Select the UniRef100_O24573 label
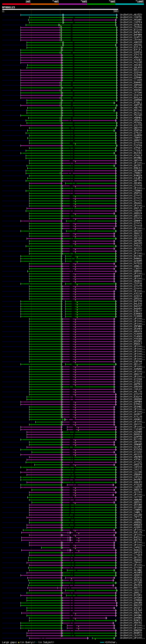 (131, 37)
